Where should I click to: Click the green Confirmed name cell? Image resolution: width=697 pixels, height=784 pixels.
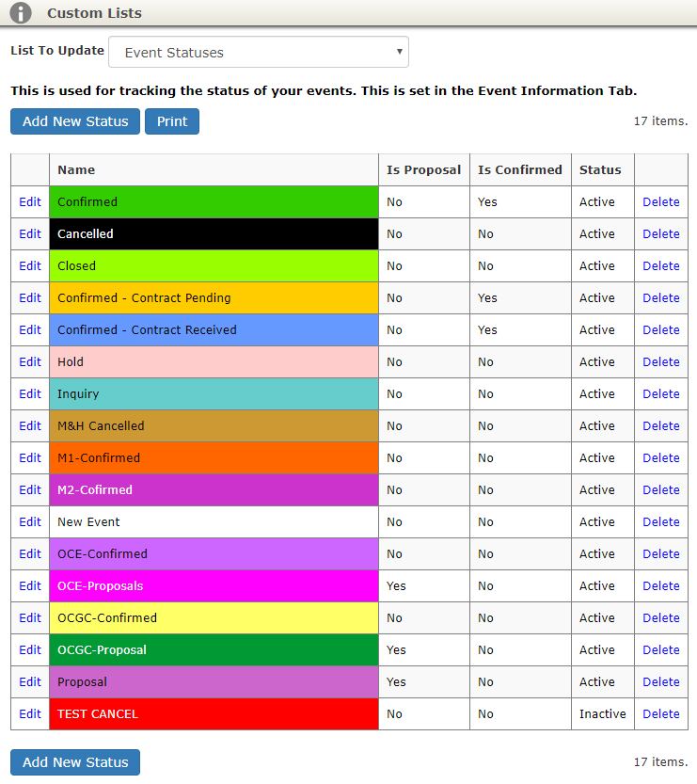pyautogui.click(x=214, y=202)
